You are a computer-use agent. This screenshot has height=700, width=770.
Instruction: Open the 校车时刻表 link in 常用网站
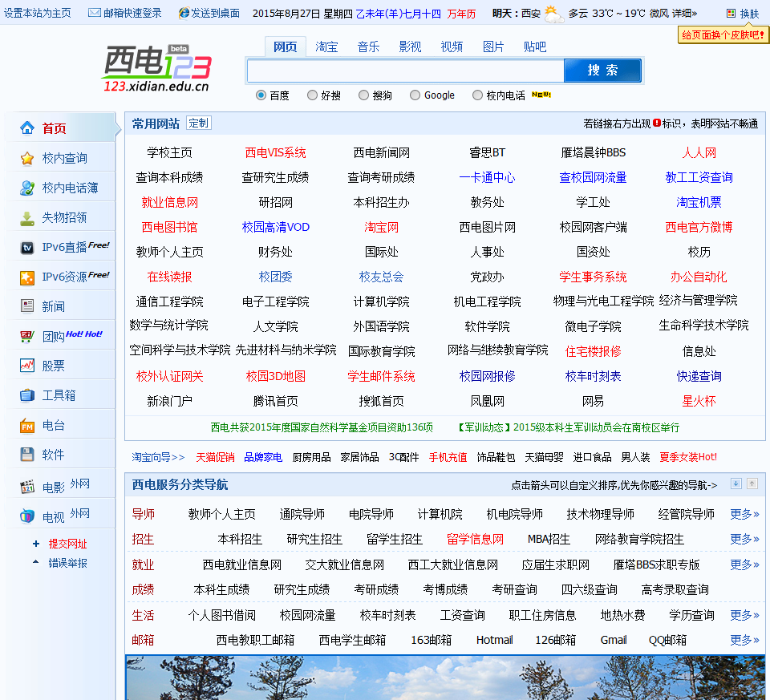point(594,377)
